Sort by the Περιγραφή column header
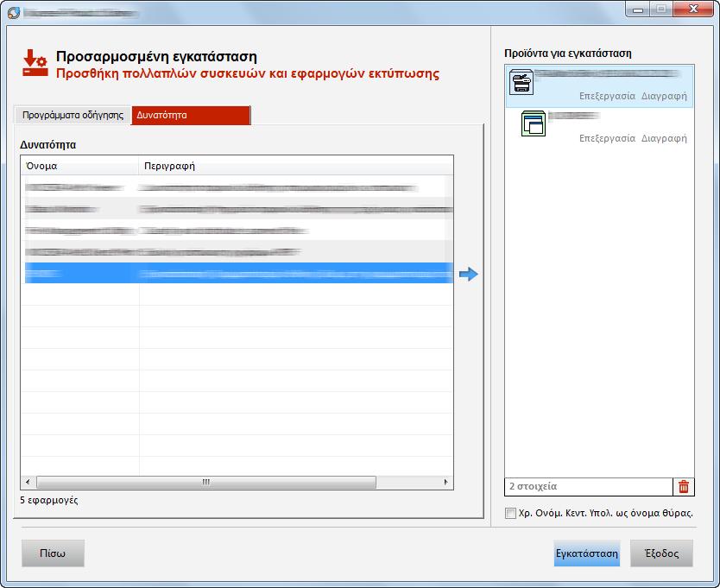This screenshot has height=588, width=720. 296,166
